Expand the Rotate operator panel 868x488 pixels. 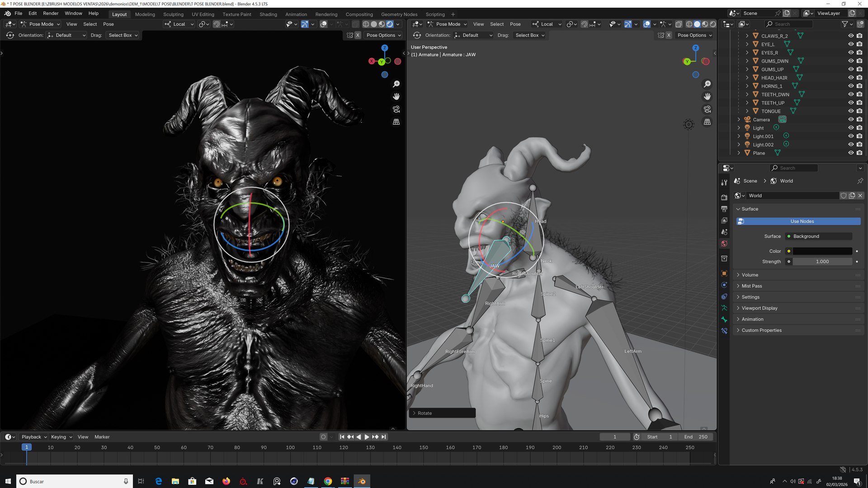(442, 413)
